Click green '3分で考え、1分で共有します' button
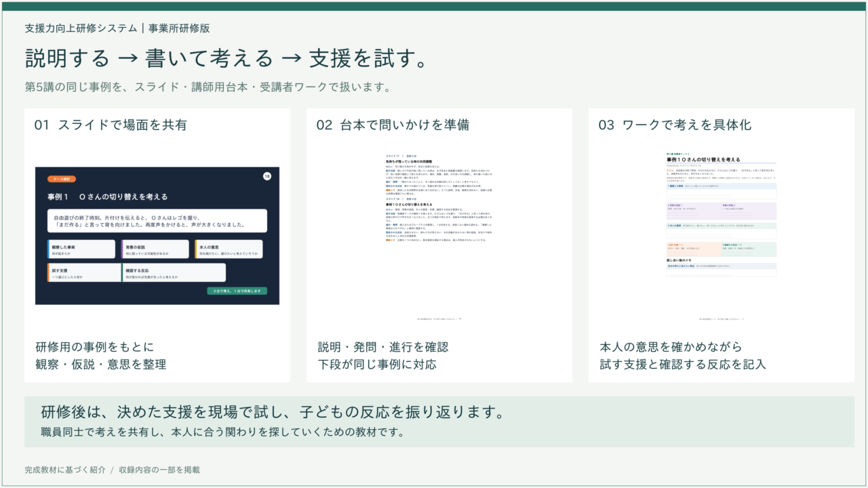The width and height of the screenshot is (868, 488). click(x=237, y=291)
